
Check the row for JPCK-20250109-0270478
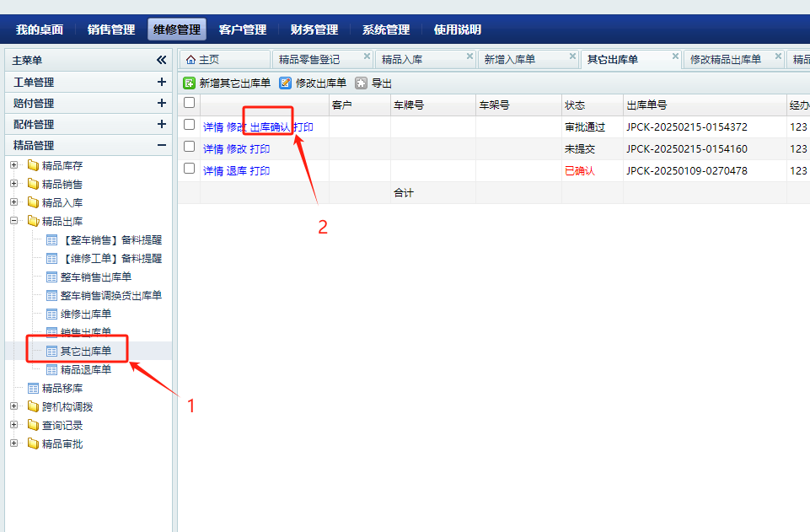click(x=190, y=169)
